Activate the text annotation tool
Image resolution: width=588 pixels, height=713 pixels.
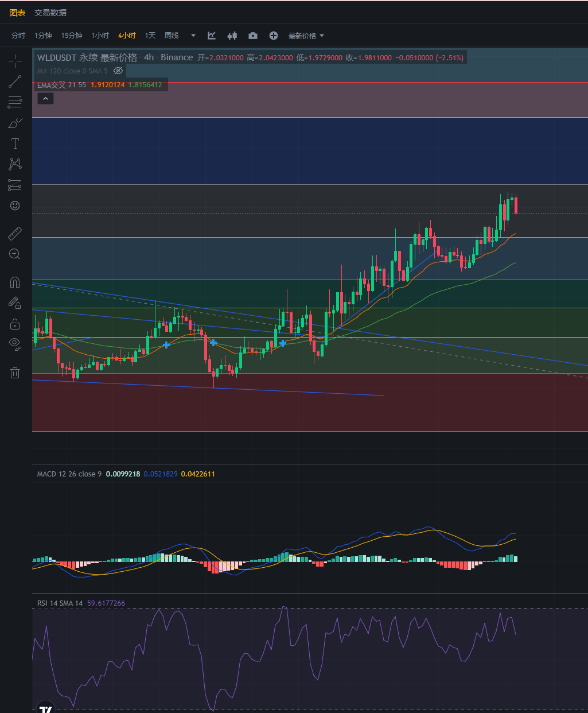15,144
